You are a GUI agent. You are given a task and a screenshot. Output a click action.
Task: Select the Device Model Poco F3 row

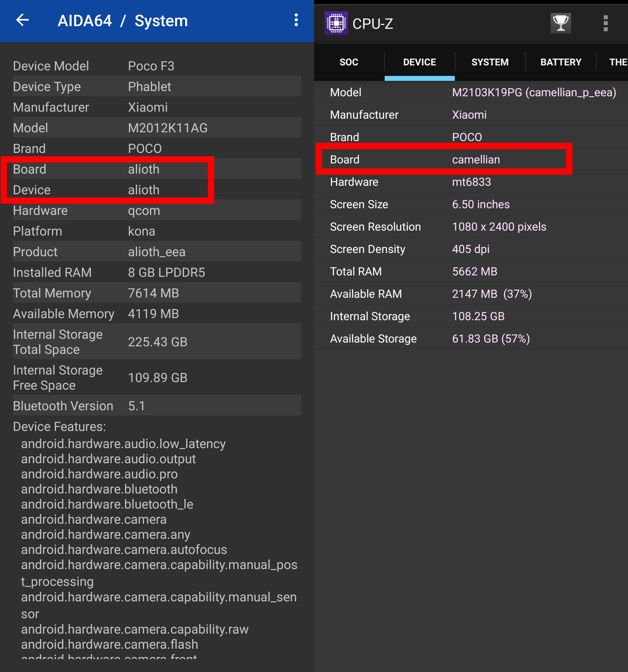(x=157, y=66)
